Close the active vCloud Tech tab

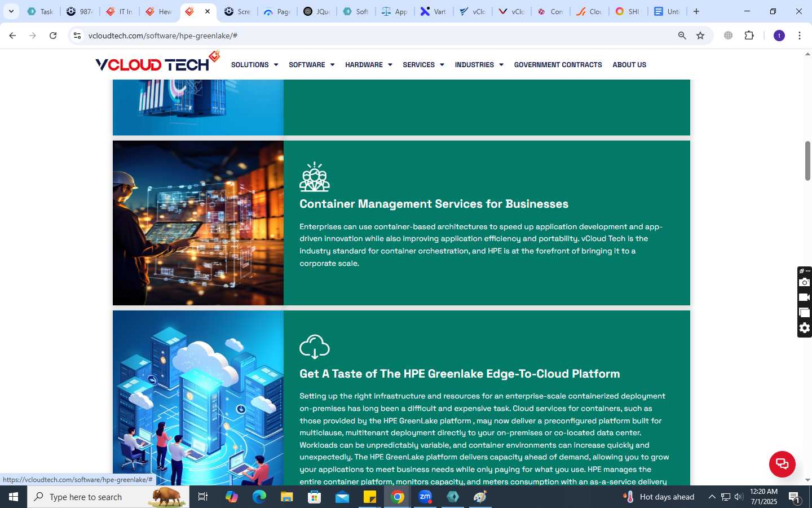click(208, 11)
